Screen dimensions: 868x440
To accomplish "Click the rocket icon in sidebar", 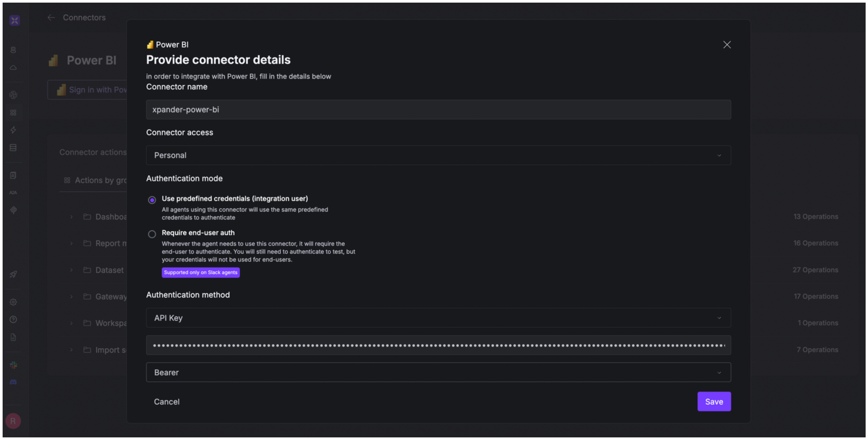I will [13, 274].
